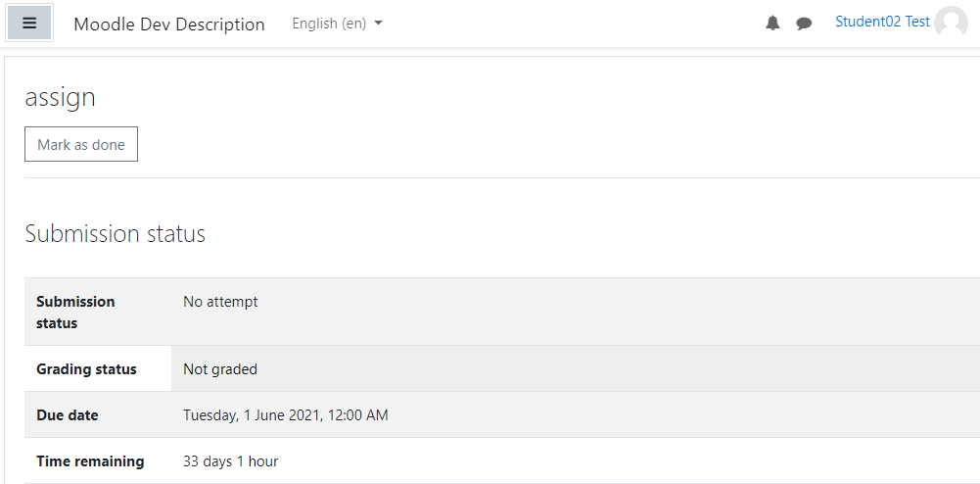Image resolution: width=980 pixels, height=484 pixels.
Task: Select the Due date row label
Action: coord(68,415)
